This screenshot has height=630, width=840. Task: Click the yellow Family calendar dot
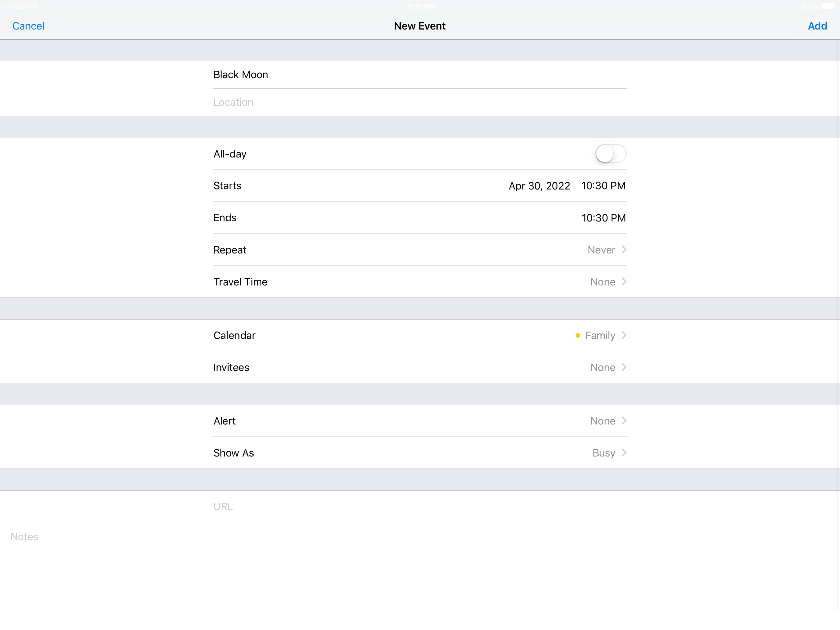(578, 335)
